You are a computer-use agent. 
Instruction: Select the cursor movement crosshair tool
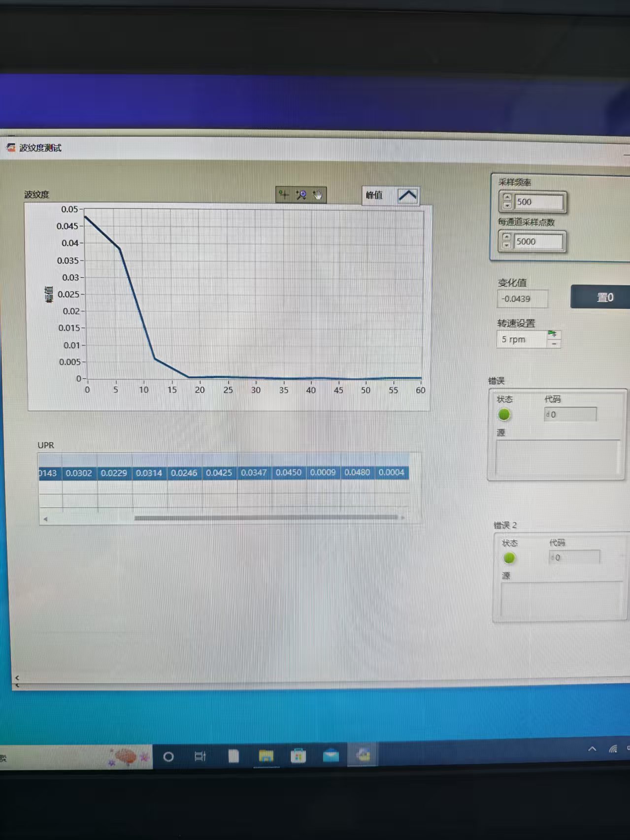(284, 195)
